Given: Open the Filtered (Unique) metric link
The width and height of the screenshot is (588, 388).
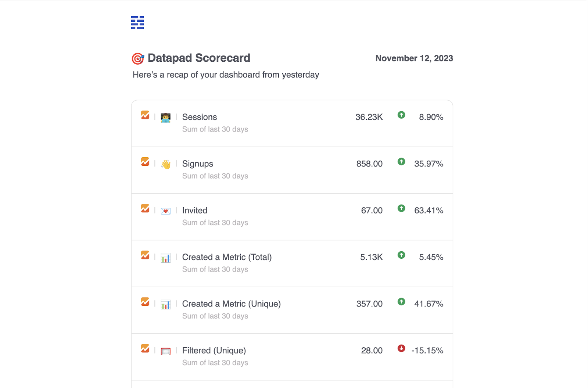Looking at the screenshot, I should click(214, 351).
